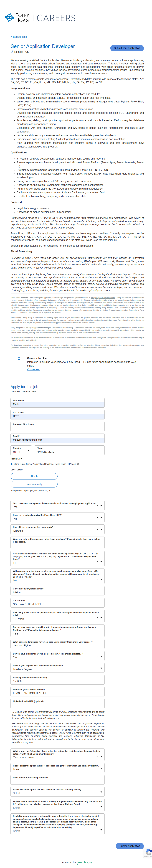Clear the Male gender selection
This screenshot has width=152, height=868.
(97, 768)
